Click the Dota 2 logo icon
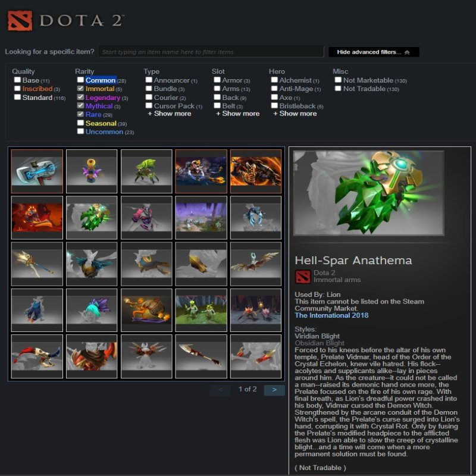476x476 pixels. click(x=20, y=21)
